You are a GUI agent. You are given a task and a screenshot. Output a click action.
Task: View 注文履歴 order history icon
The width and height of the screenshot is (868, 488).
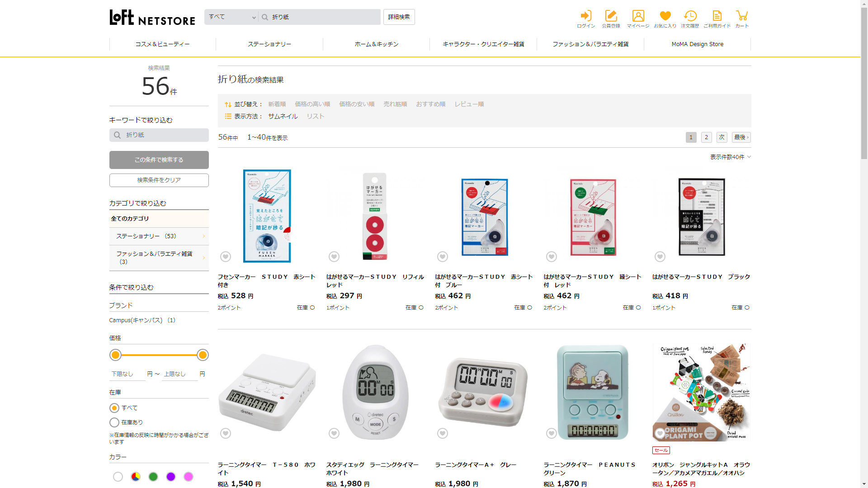tap(690, 19)
